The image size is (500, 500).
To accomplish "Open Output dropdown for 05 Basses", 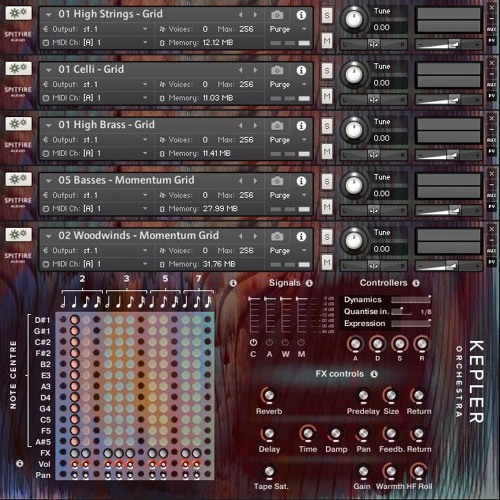I will coord(145,195).
